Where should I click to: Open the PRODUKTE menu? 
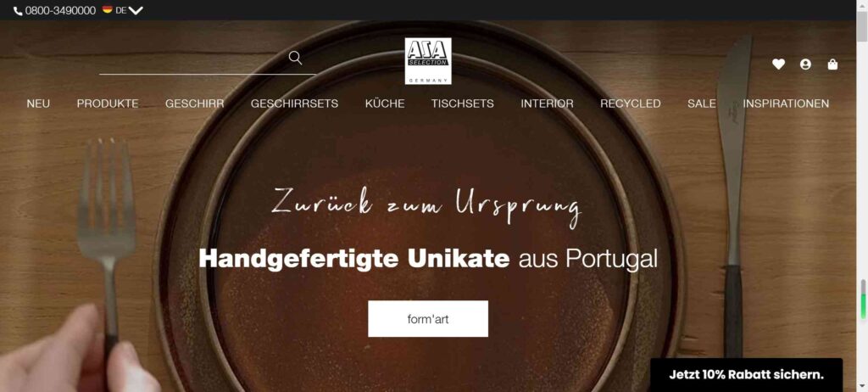click(x=108, y=104)
